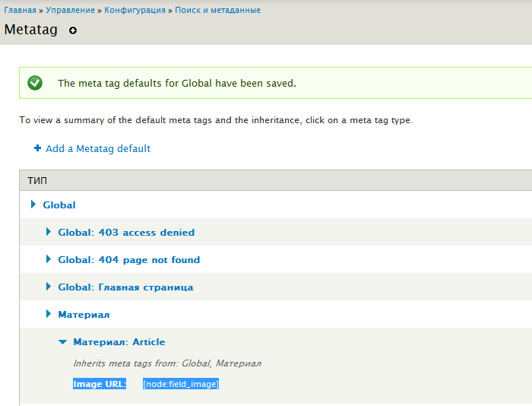Click the ТИП column header

[38, 180]
